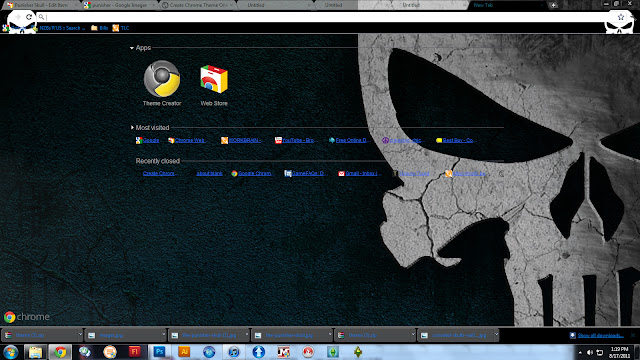
Task: Open downloaded the-punisher-skull-01.jpg file
Action: point(206,335)
